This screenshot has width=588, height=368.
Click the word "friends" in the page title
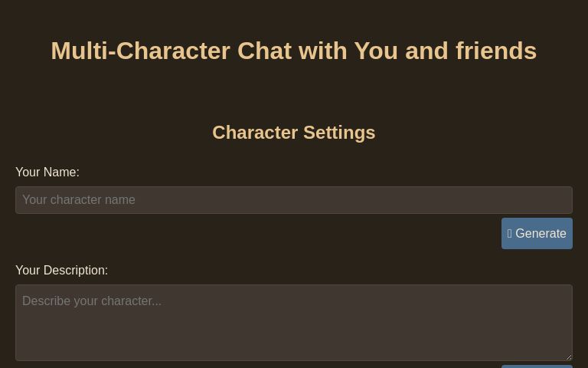point(496,51)
